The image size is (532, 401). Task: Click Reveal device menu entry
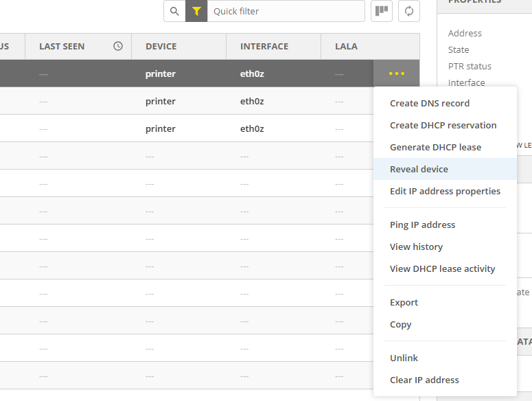point(419,169)
